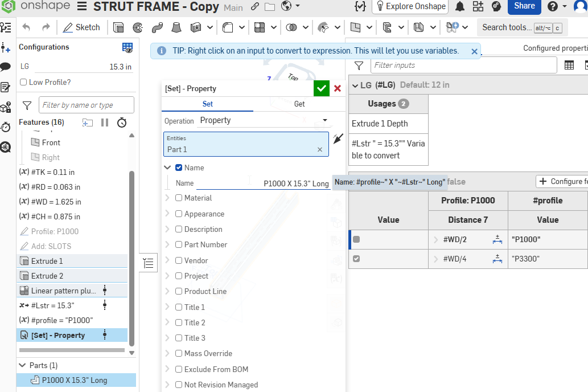Open the Comments panel in left sidebar
The width and height of the screenshot is (588, 392).
pyautogui.click(x=6, y=67)
